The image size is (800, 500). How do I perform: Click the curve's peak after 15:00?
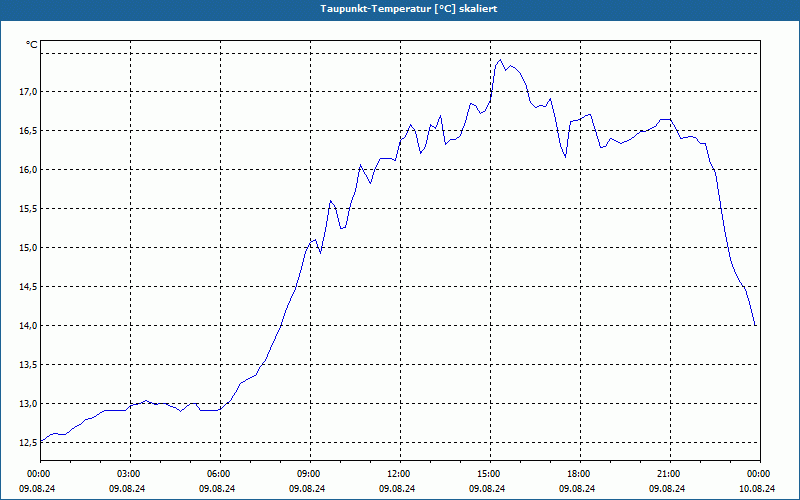point(500,60)
